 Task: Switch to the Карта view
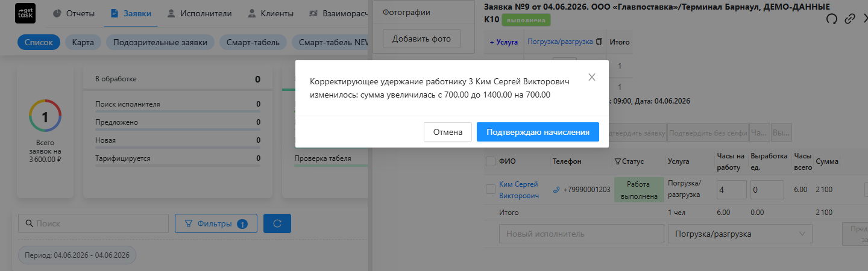(x=83, y=42)
